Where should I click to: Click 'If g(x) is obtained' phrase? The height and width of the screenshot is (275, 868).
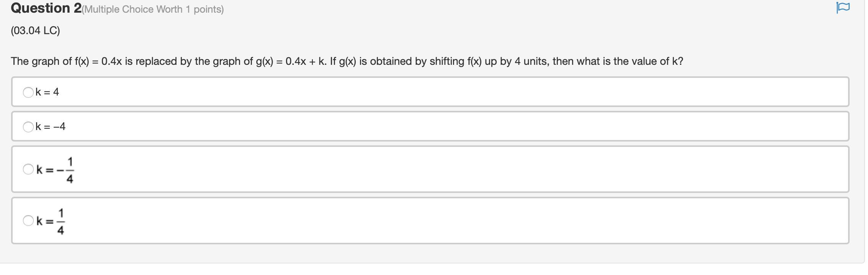click(371, 61)
